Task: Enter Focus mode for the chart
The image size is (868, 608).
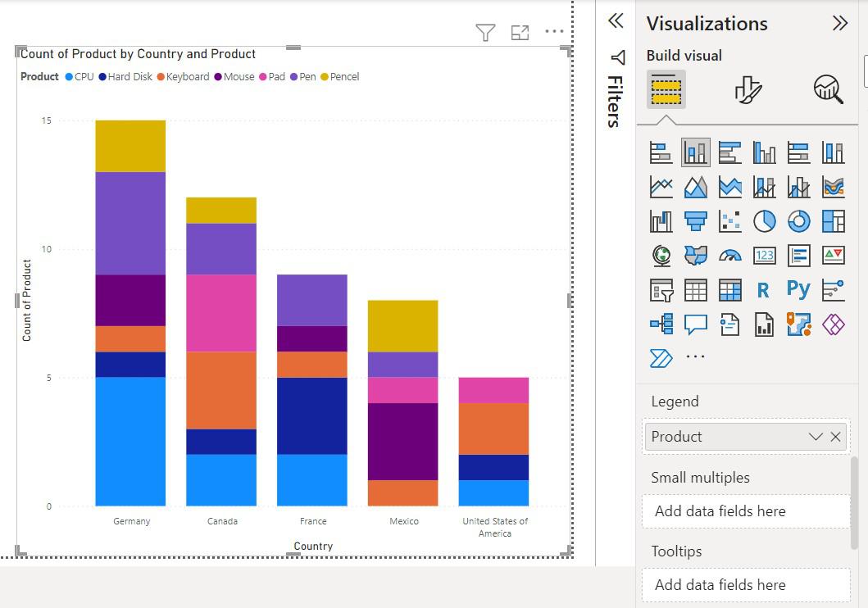Action: (520, 33)
